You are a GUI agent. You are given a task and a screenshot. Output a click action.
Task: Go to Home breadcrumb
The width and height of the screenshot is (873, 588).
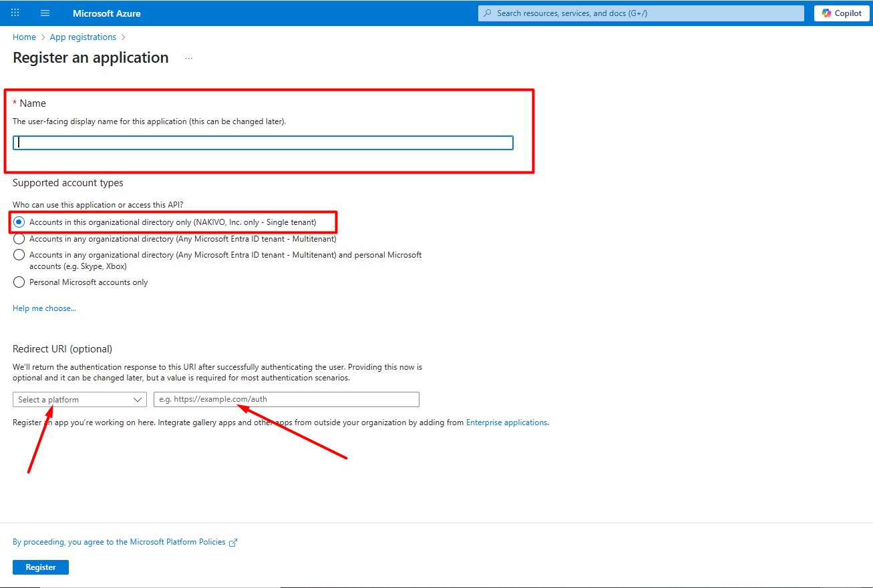[24, 37]
